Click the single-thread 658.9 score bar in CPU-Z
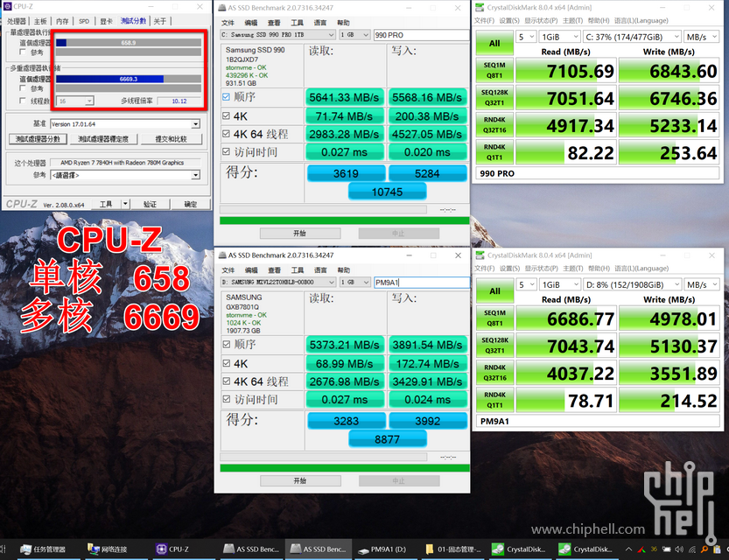Viewport: 729px width, 560px height. point(129,43)
